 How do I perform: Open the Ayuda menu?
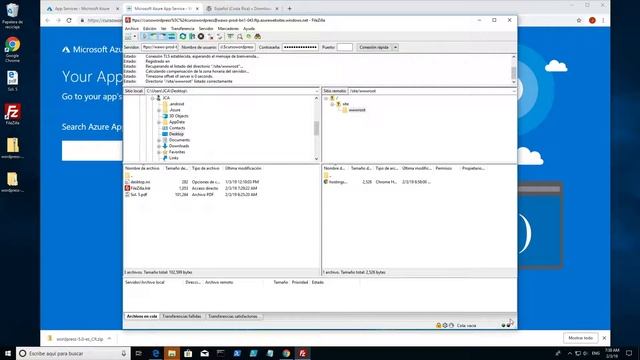pos(249,29)
